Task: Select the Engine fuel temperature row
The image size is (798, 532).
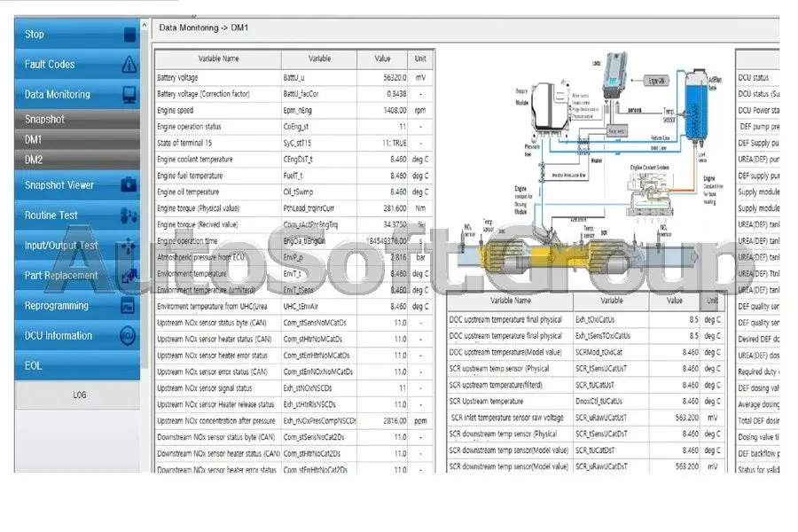Action: [x=294, y=176]
